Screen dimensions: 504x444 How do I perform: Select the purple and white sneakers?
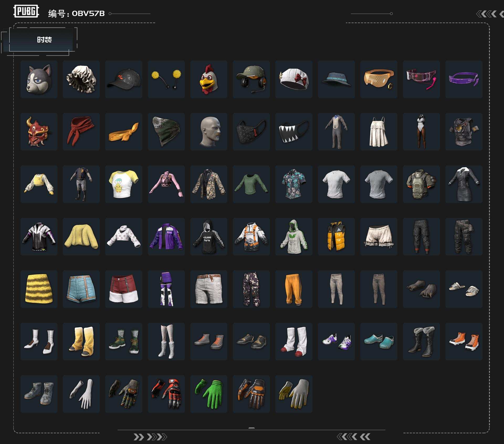click(x=337, y=341)
